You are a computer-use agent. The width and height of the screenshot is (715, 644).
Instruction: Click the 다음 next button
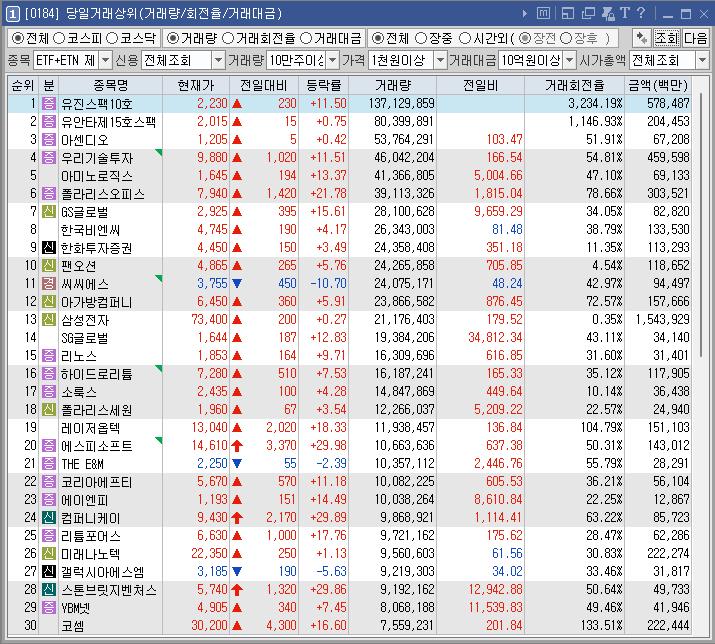[695, 38]
